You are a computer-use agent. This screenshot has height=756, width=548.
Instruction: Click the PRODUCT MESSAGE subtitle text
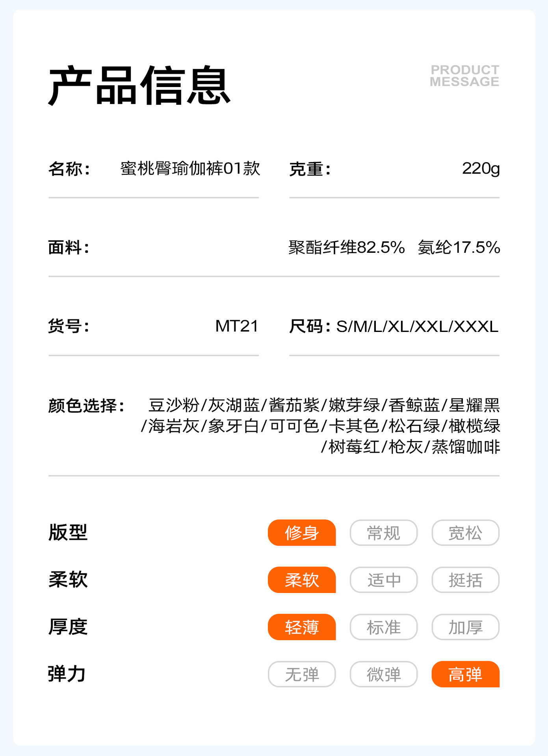pos(464,76)
